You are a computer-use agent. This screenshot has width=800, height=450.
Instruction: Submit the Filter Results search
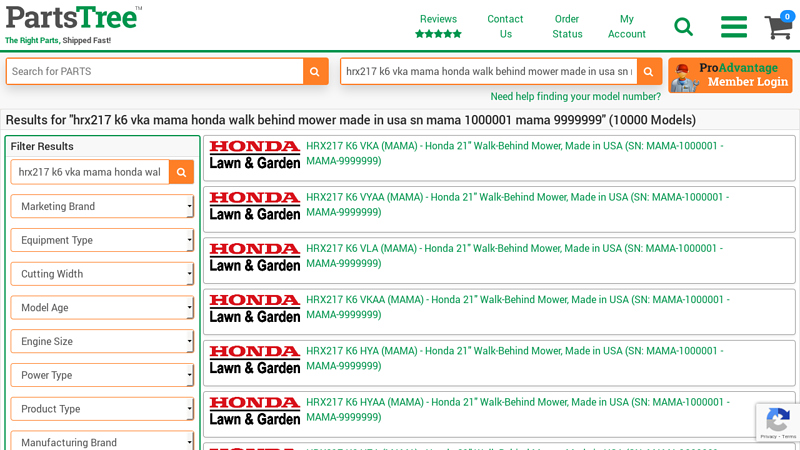[181, 172]
